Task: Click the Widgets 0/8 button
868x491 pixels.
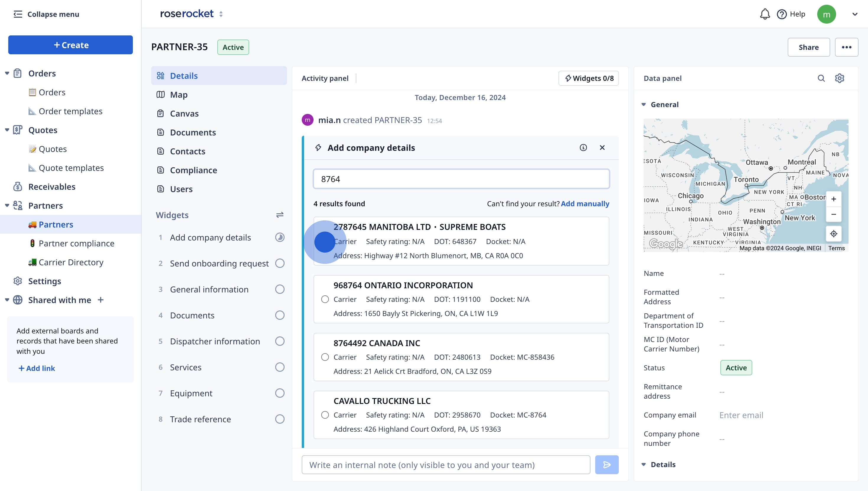Action: (x=588, y=78)
